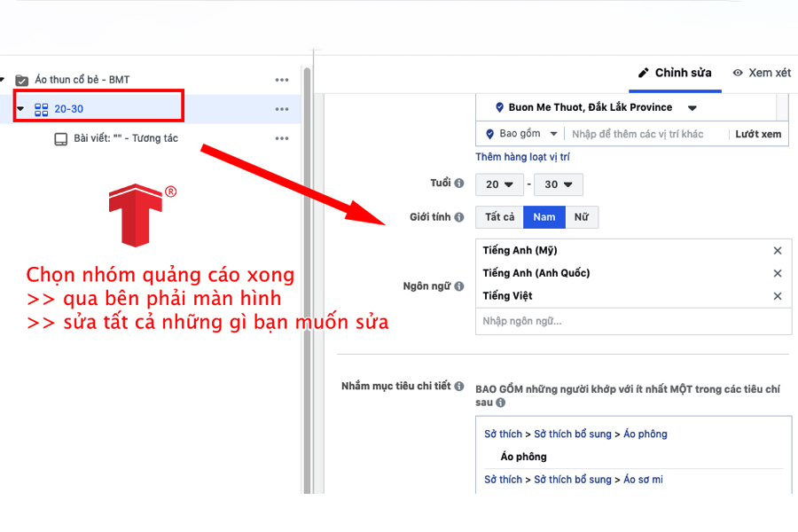This screenshot has height=532, width=798.
Task: Remove Tiếng Anh (Mỹ) language
Action: (777, 250)
